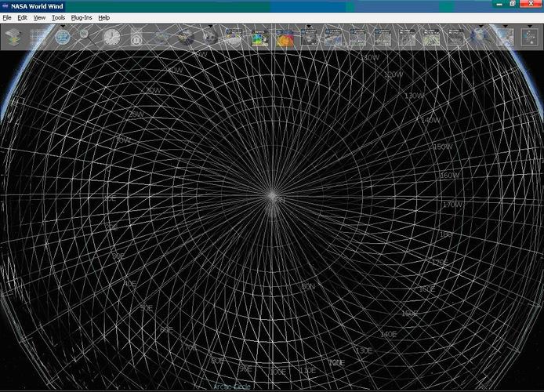Open the Tools menu

[x=58, y=17]
